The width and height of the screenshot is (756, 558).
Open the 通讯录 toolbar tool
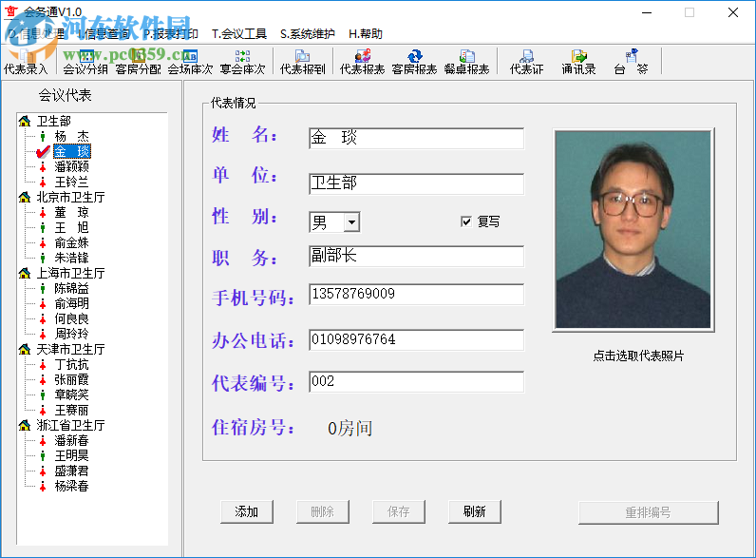coord(578,62)
